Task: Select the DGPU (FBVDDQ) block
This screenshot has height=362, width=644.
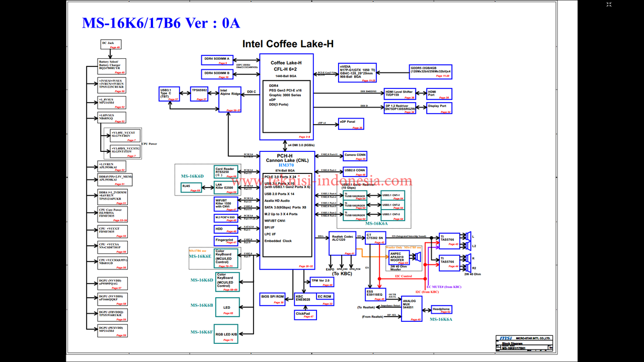Action: [x=112, y=315]
